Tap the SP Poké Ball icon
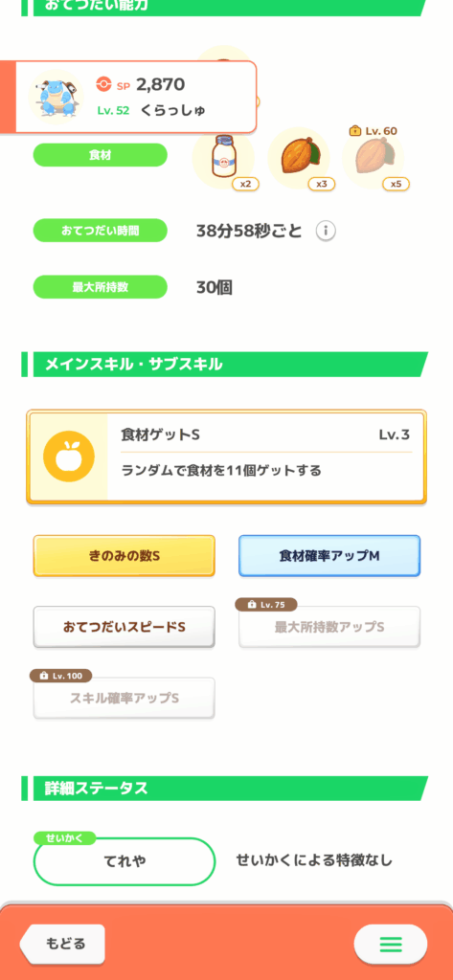The image size is (453, 980). tap(103, 84)
